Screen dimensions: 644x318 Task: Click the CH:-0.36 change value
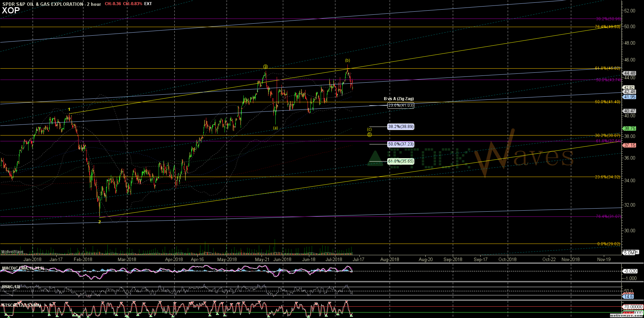(x=113, y=4)
